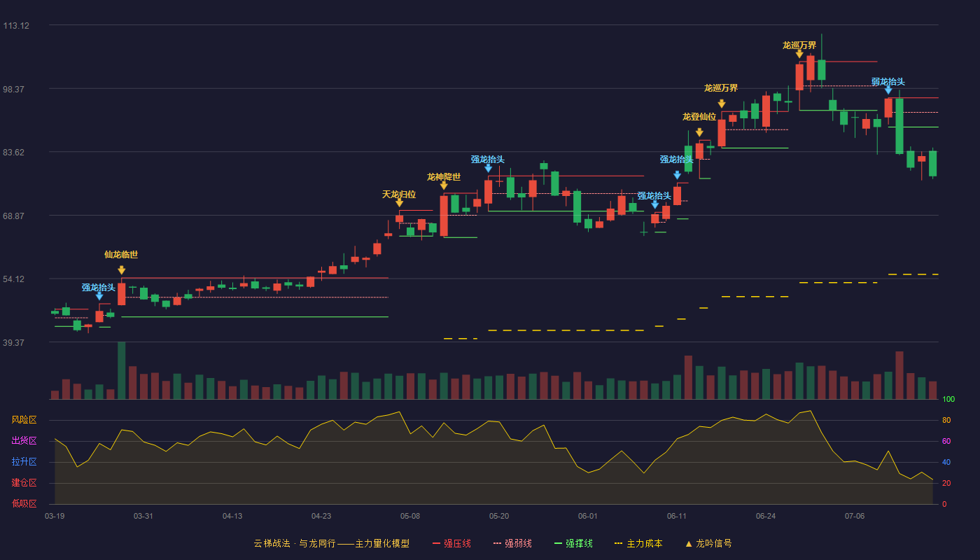
Task: Click the 弱龙抬头 signal label
Action: click(888, 82)
